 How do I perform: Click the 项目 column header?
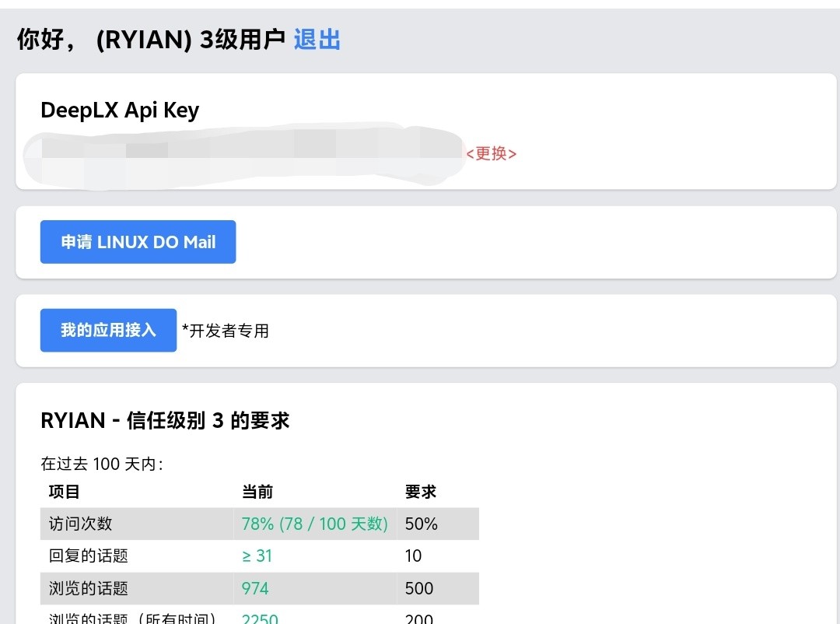pos(65,492)
